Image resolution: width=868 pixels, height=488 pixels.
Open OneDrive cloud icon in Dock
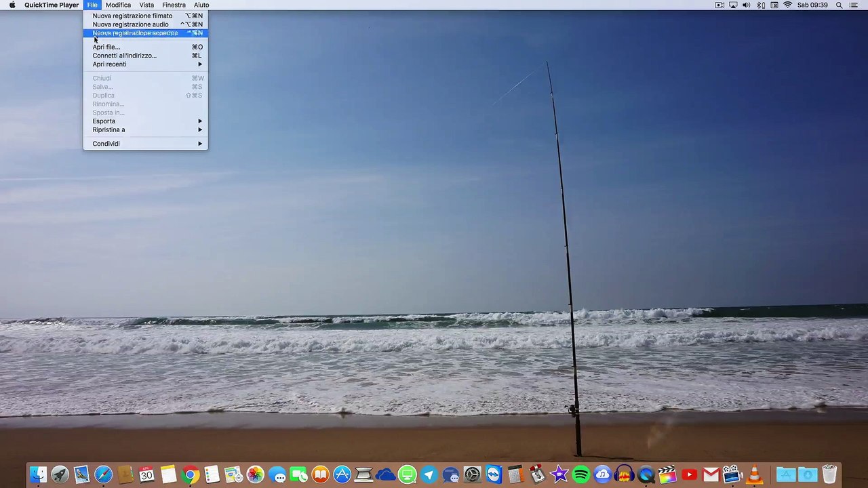point(385,475)
